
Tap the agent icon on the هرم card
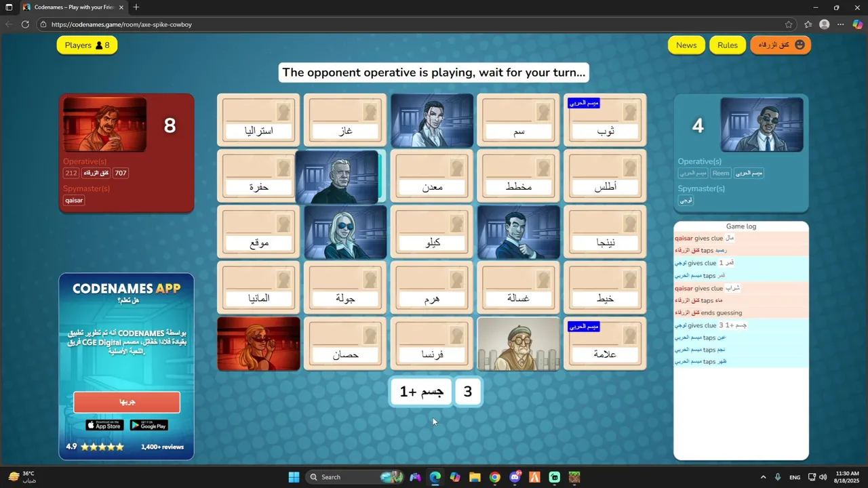pos(456,280)
